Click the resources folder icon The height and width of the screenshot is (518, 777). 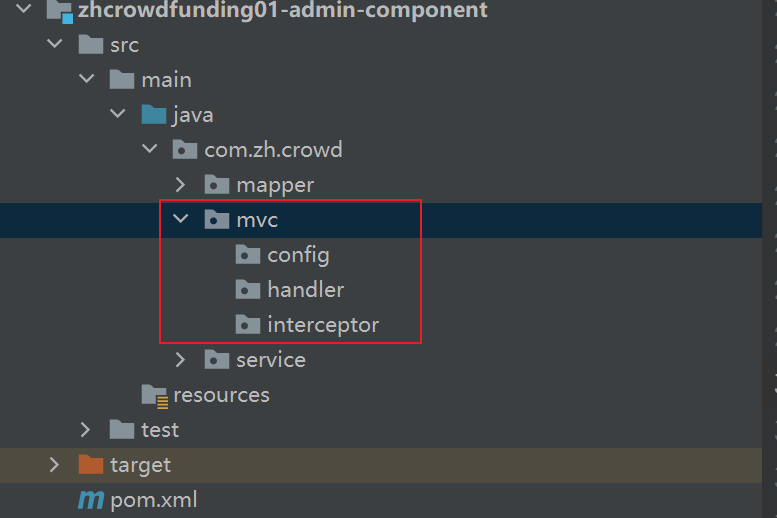(154, 395)
